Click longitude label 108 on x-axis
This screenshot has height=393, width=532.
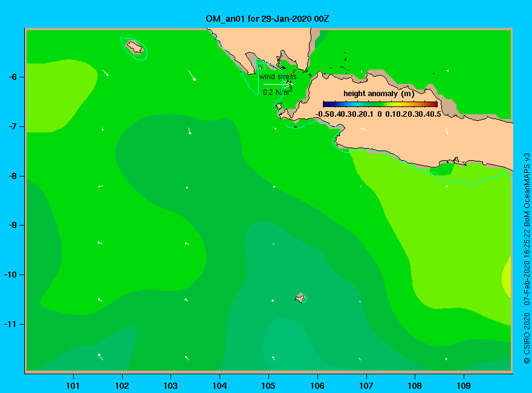point(415,386)
